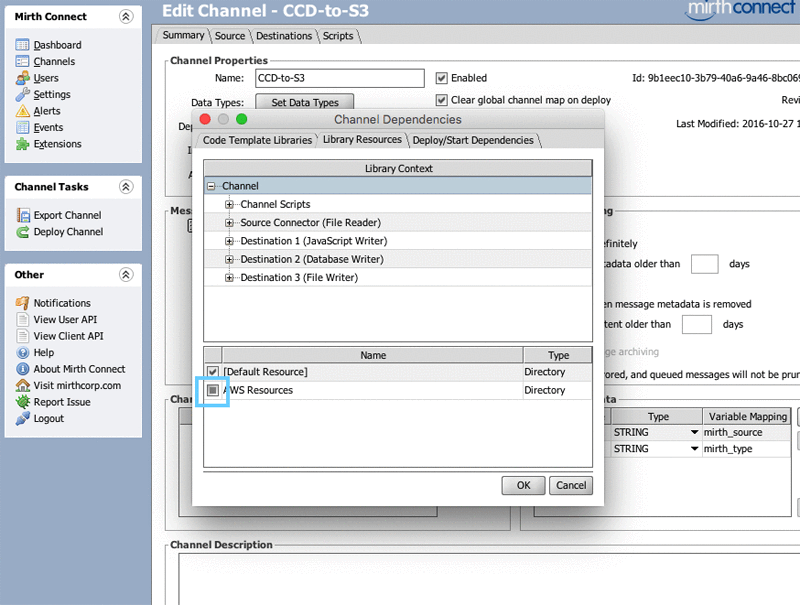Select the mirth_source variable mapping cell

(x=746, y=433)
